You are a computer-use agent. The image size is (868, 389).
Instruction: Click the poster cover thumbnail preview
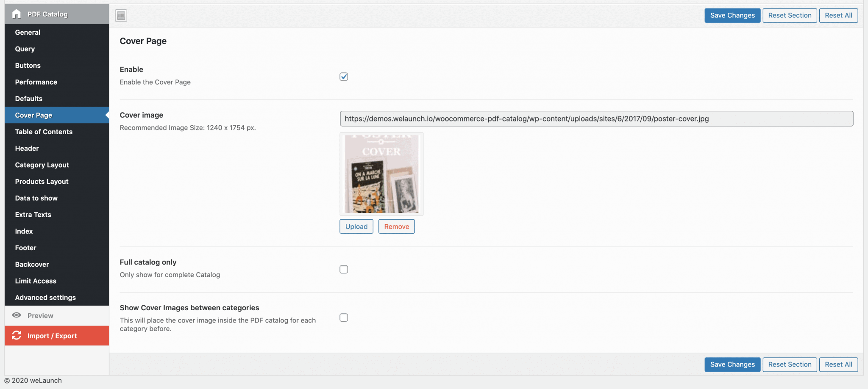coord(381,174)
